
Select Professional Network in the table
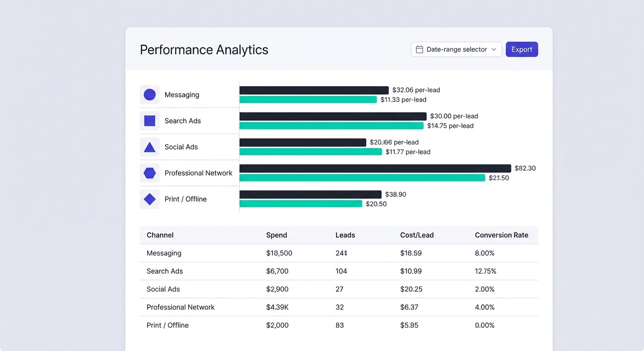click(181, 307)
